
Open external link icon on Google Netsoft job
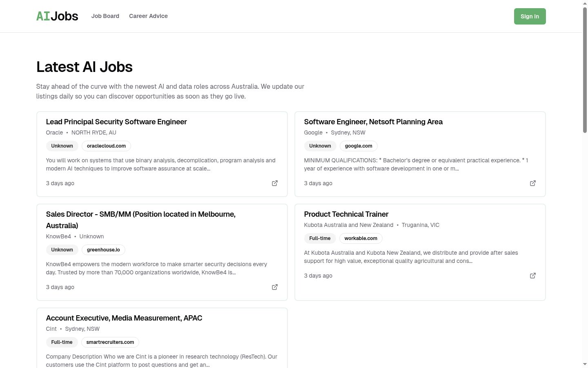pos(533,183)
